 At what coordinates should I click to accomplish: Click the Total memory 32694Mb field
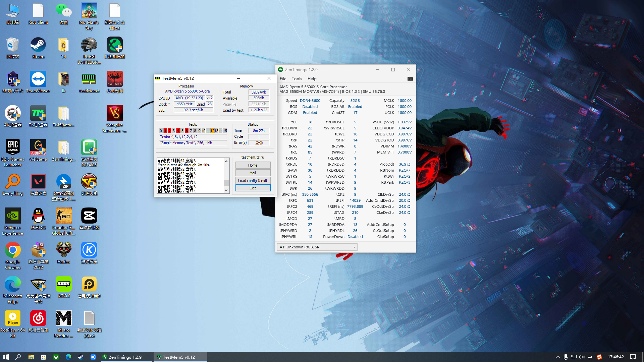point(259,92)
